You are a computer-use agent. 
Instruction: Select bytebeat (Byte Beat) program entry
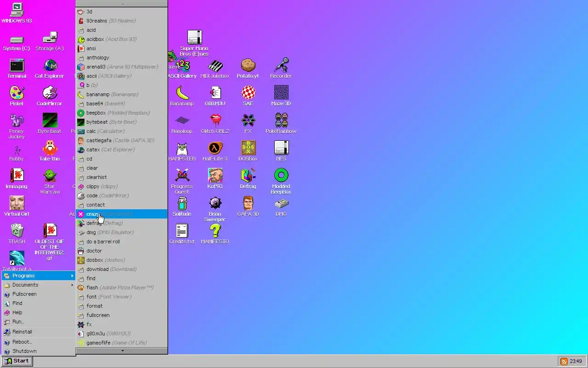[122, 122]
